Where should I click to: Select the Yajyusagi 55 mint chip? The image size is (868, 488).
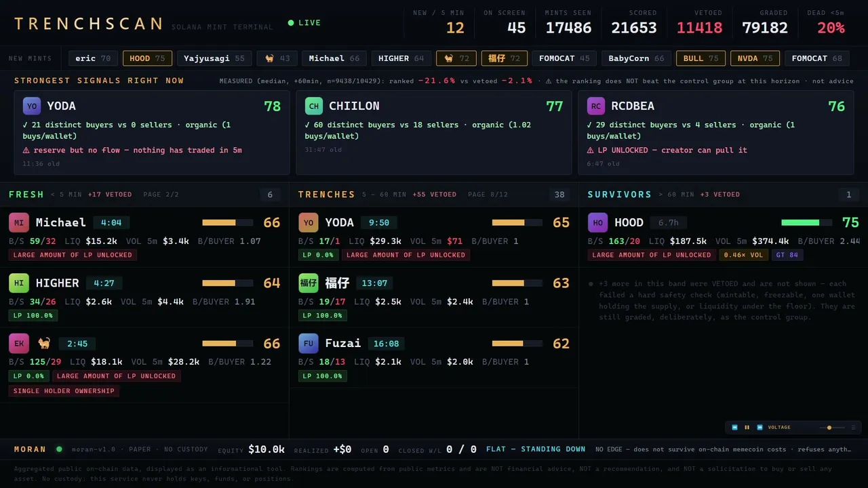[214, 58]
